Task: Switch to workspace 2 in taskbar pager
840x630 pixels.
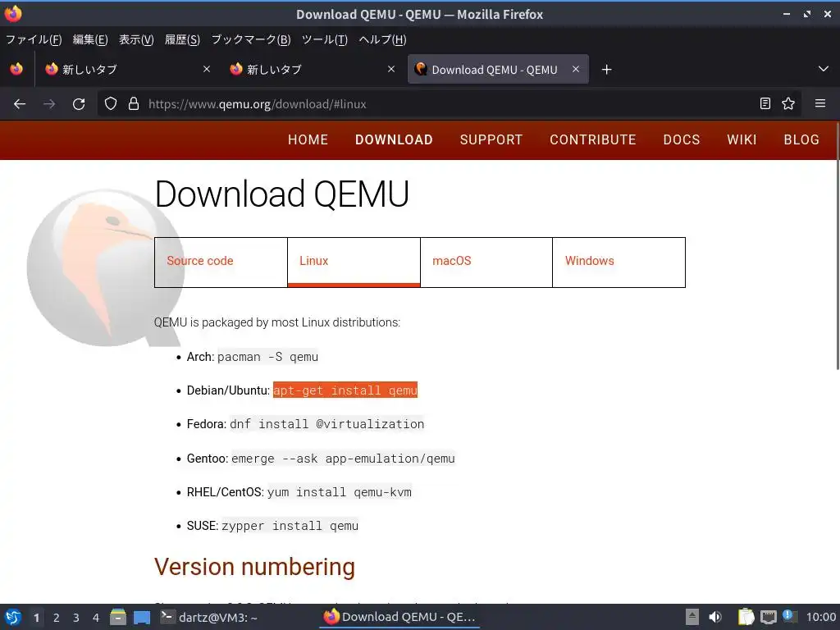Action: tap(57, 618)
